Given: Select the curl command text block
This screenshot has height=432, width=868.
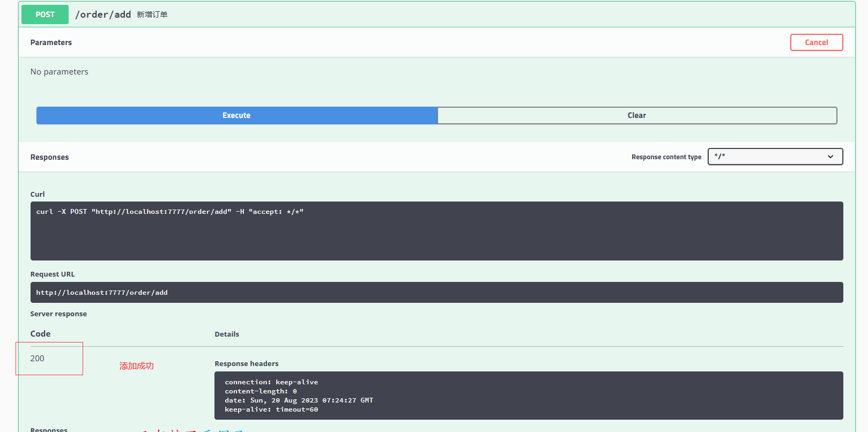Looking at the screenshot, I should 436,231.
